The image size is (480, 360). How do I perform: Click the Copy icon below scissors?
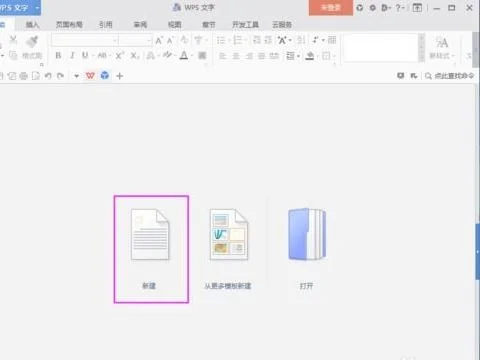(13, 55)
